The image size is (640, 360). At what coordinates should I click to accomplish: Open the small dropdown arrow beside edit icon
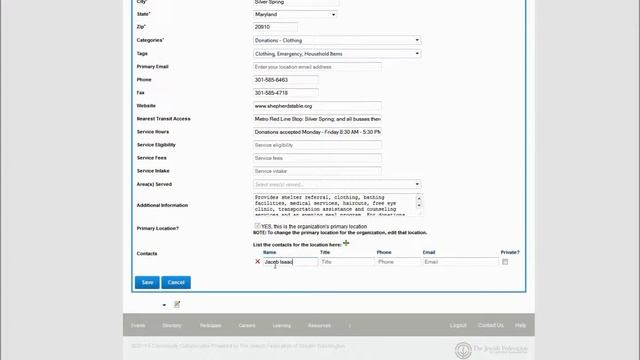pyautogui.click(x=164, y=305)
